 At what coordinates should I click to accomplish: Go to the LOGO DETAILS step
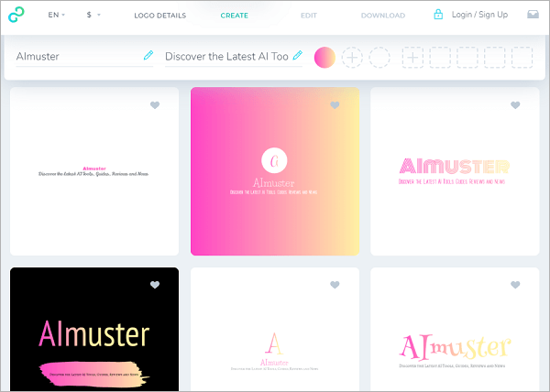[x=159, y=16]
